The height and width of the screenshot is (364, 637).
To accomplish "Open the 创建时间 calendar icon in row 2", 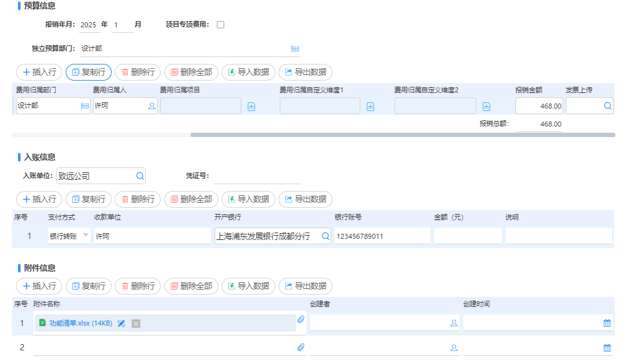I will [607, 348].
